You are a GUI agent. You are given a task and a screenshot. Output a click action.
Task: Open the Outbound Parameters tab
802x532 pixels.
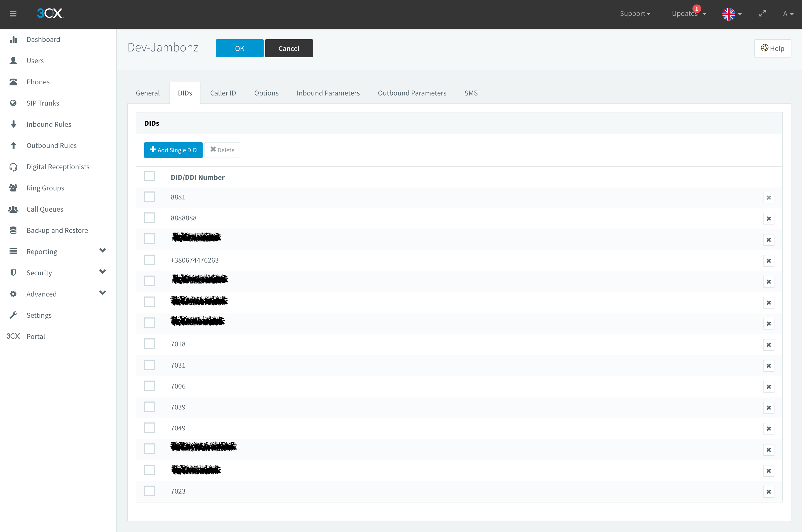[412, 93]
